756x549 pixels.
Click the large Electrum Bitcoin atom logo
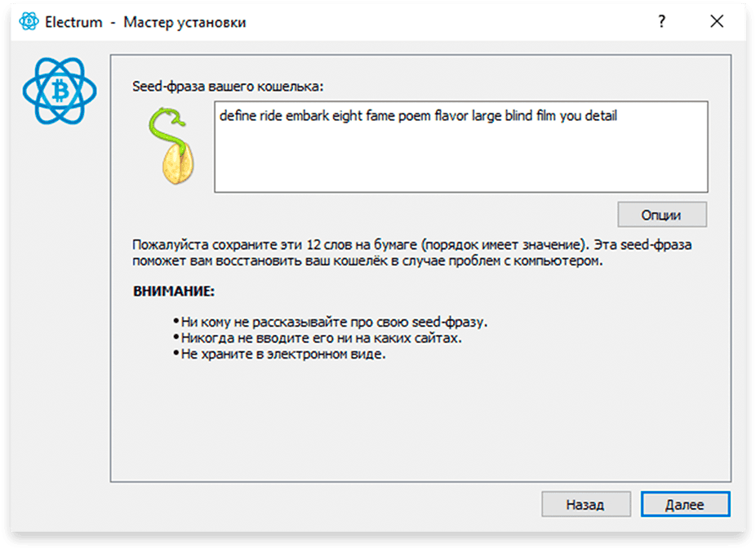60,91
